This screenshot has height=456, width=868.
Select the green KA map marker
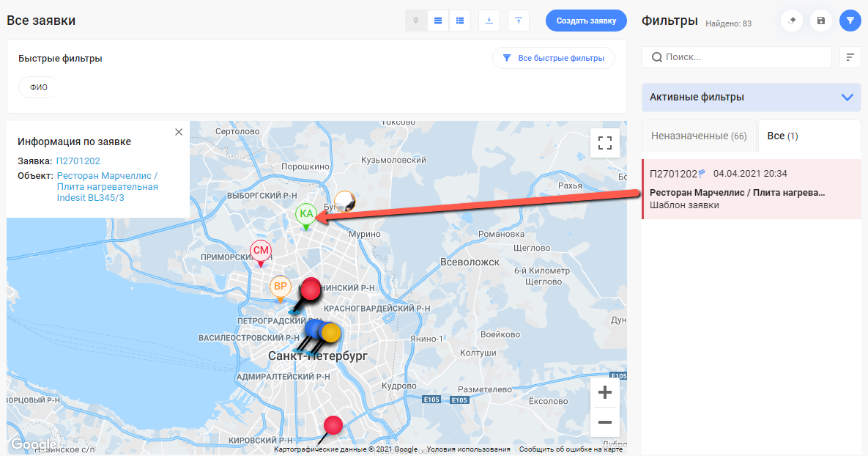coord(306,216)
